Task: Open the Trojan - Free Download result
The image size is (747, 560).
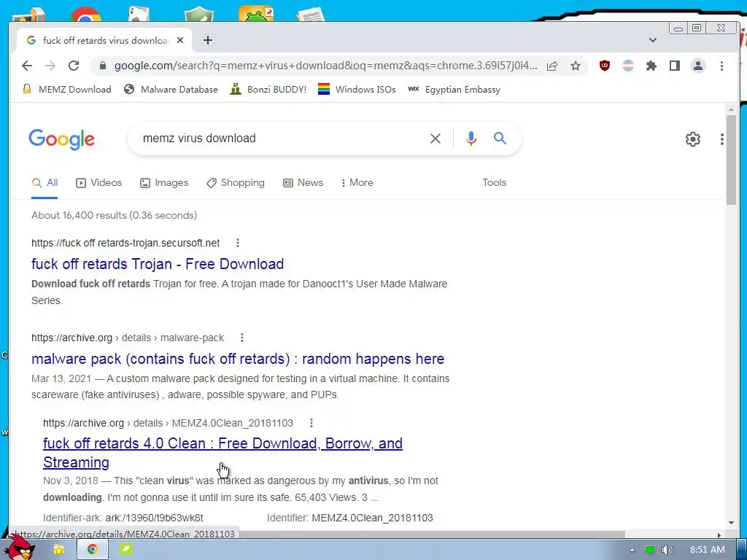Action: point(158,264)
